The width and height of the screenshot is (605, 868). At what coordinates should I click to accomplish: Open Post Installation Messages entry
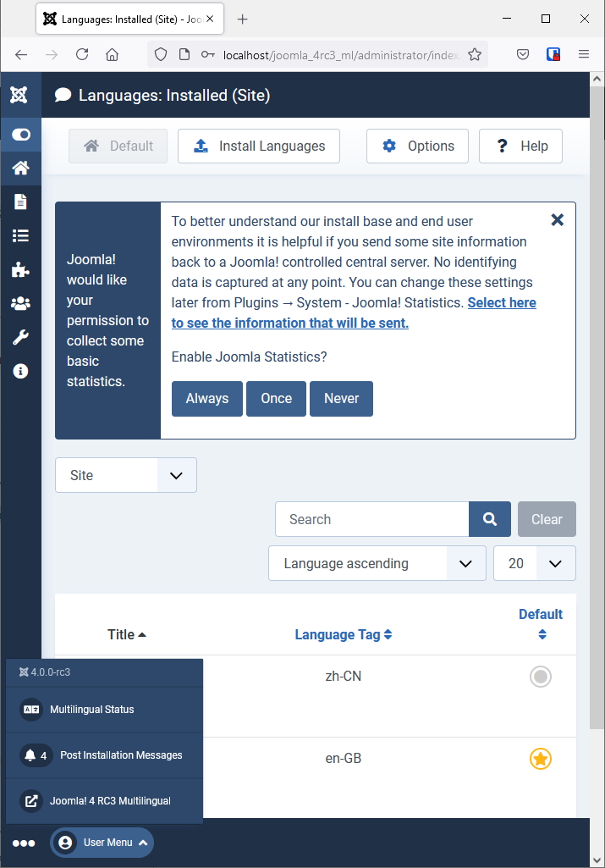tap(105, 755)
